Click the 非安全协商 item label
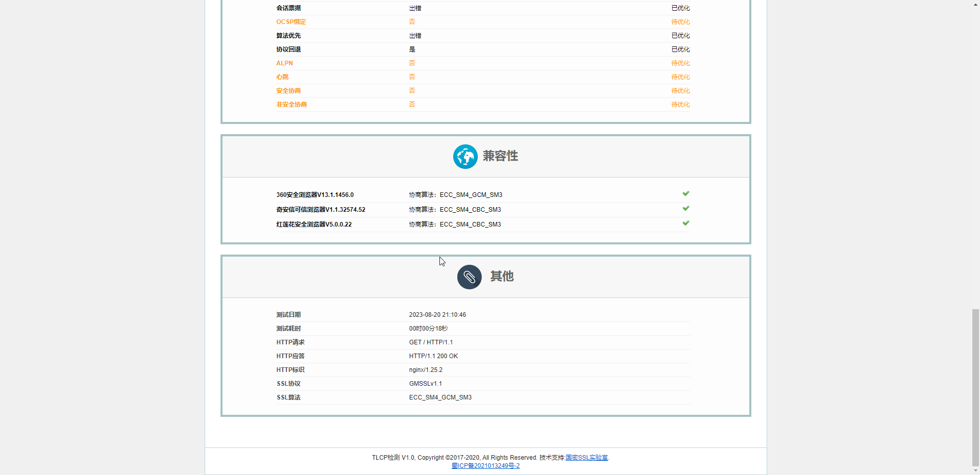The image size is (980, 475). tap(291, 105)
